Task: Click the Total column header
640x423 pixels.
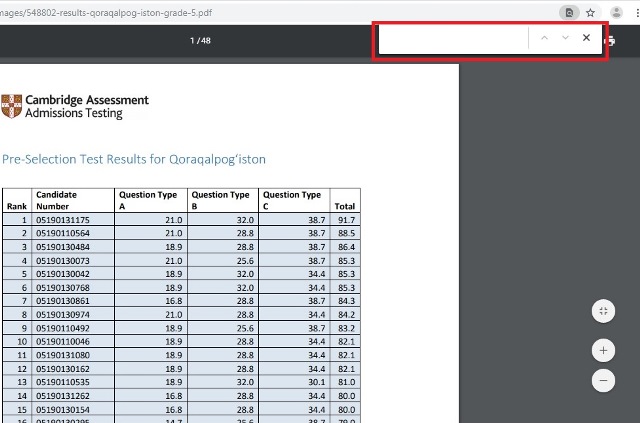Action: [344, 206]
